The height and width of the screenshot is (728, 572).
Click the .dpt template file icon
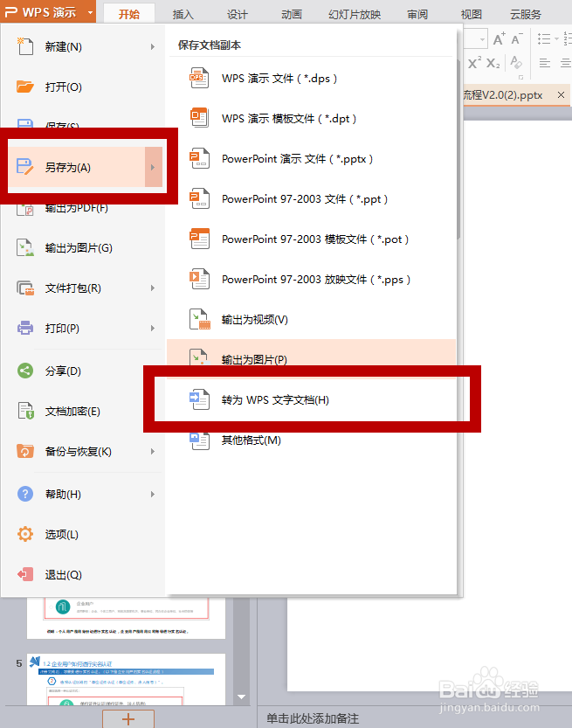(199, 118)
